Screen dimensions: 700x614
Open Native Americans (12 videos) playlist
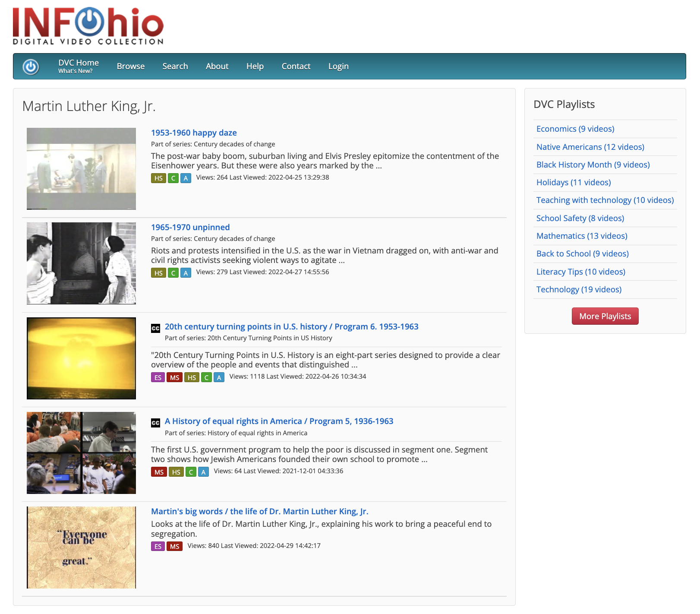[x=590, y=147]
